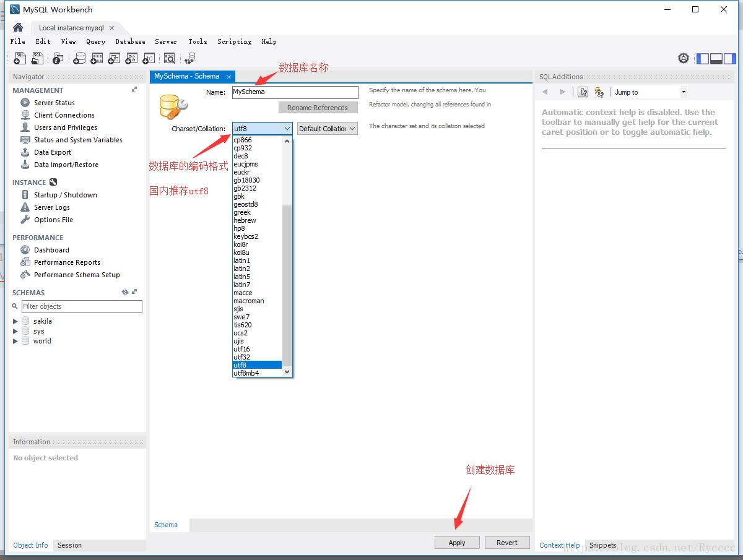This screenshot has width=743, height=560.
Task: Open the View menu
Action: point(69,41)
